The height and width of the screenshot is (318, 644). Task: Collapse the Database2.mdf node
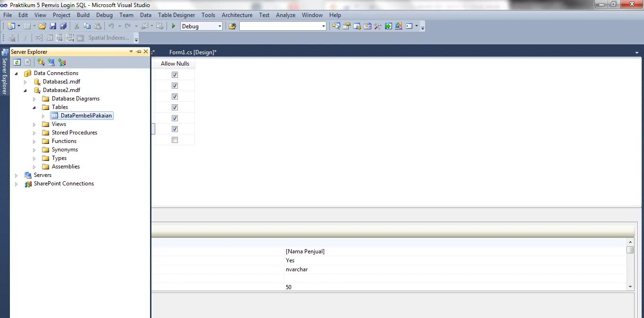click(x=25, y=90)
